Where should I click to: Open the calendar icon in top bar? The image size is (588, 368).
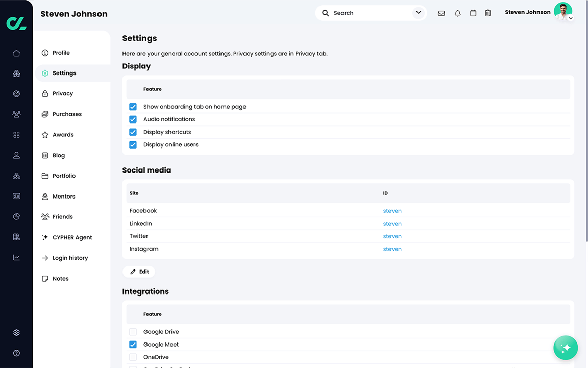473,13
